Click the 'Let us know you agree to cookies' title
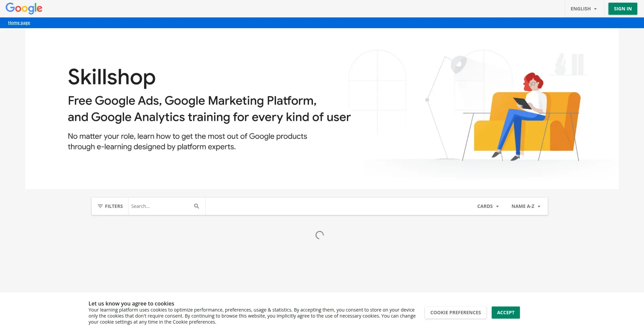 coord(131,303)
